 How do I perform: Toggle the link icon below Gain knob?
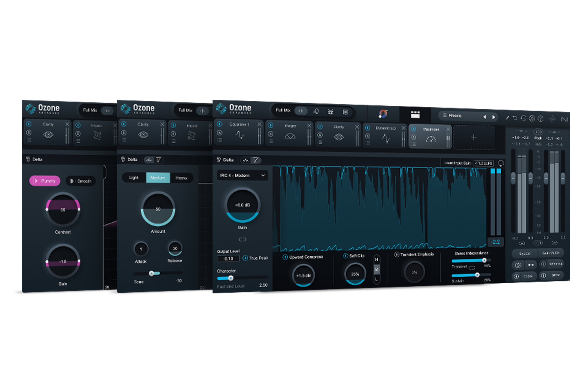tap(243, 239)
